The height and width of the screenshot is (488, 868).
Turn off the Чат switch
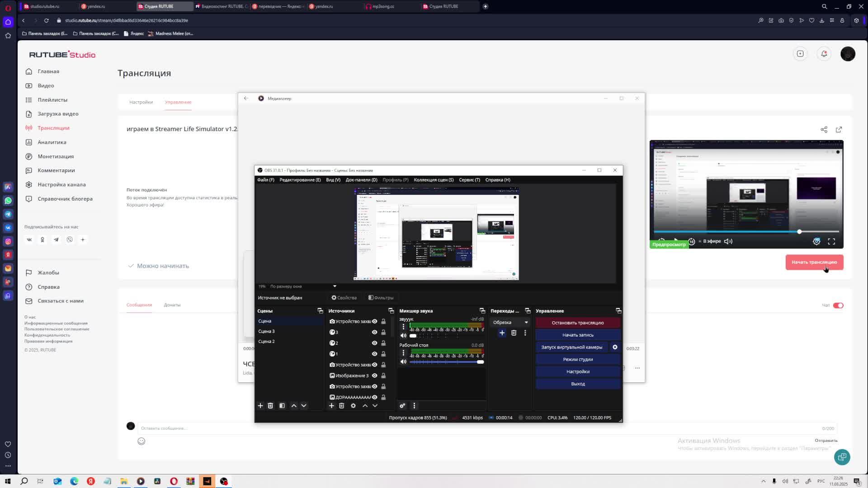point(838,305)
